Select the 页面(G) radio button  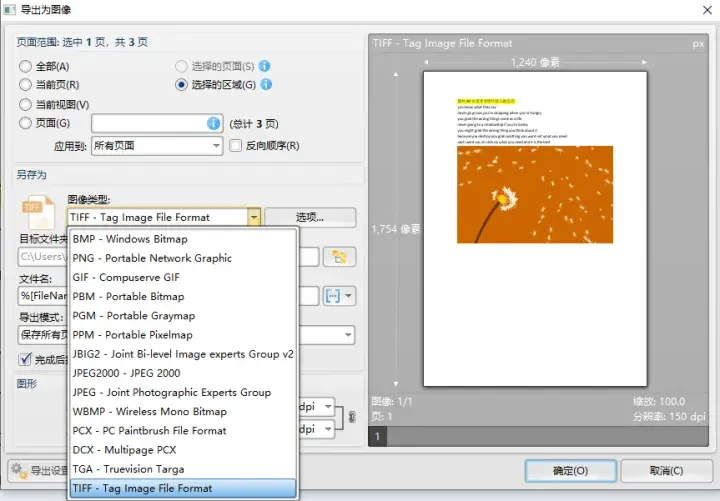click(25, 123)
